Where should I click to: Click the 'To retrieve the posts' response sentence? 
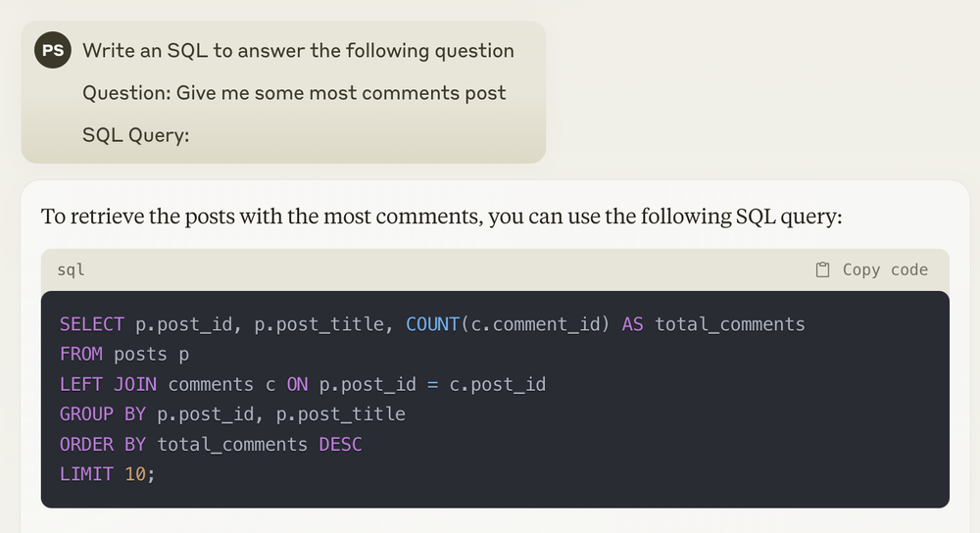(x=441, y=217)
